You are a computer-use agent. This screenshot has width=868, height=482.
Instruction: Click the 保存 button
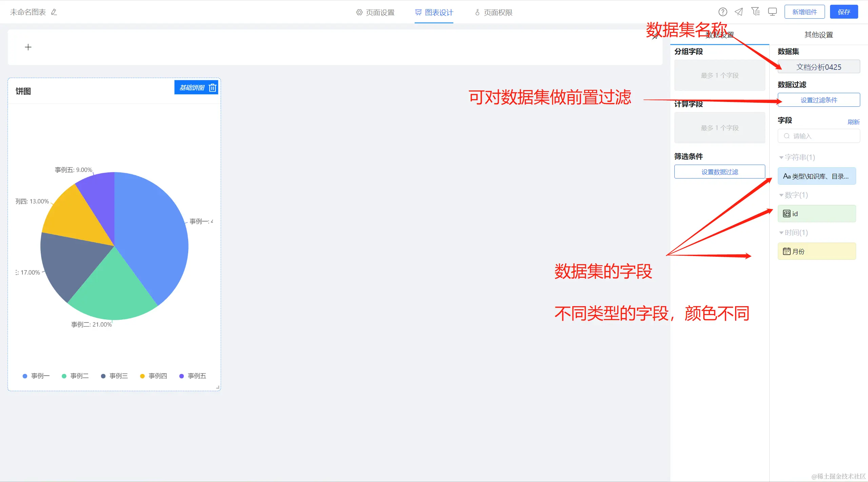pos(844,12)
